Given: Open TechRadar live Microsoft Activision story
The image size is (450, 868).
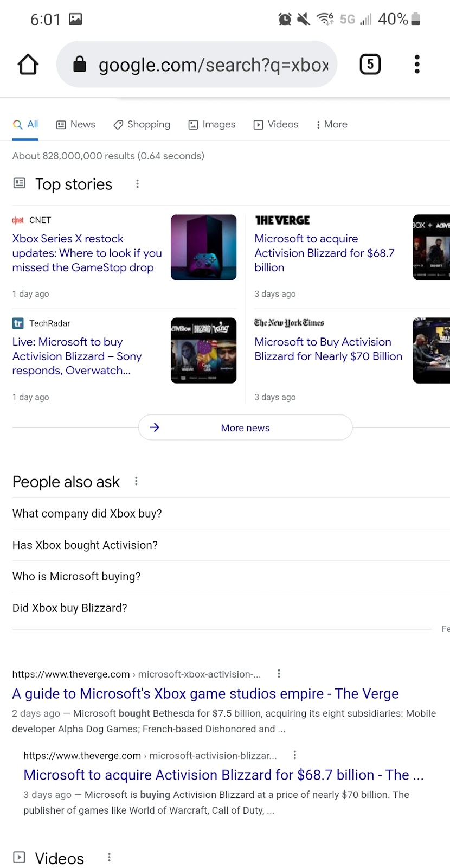Looking at the screenshot, I should point(77,356).
